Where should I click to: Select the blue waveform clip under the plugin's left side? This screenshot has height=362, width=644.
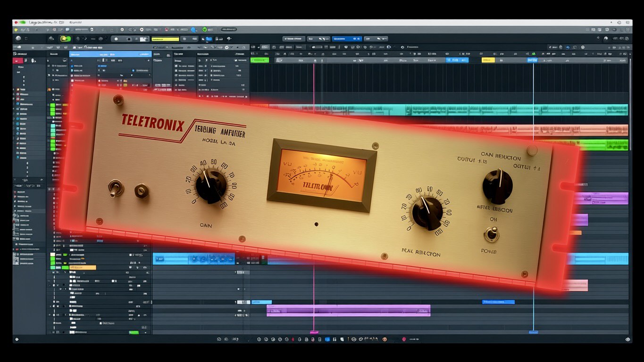point(193,258)
